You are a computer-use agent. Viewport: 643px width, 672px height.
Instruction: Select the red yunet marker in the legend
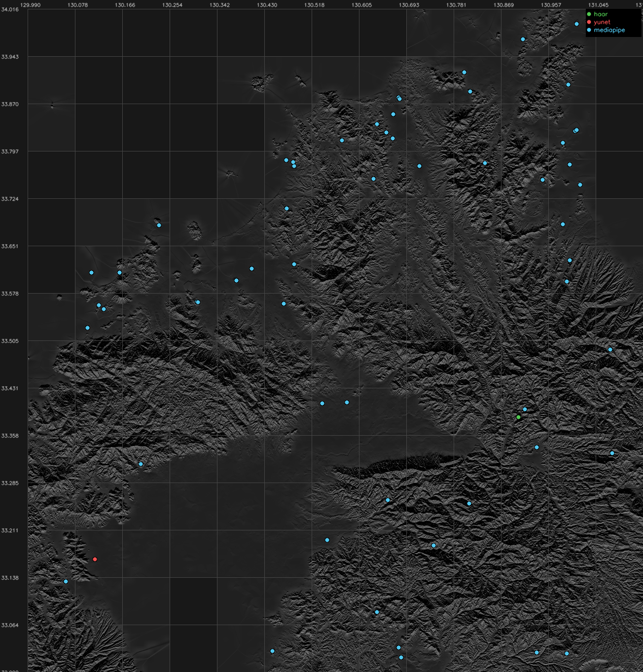[x=589, y=22]
